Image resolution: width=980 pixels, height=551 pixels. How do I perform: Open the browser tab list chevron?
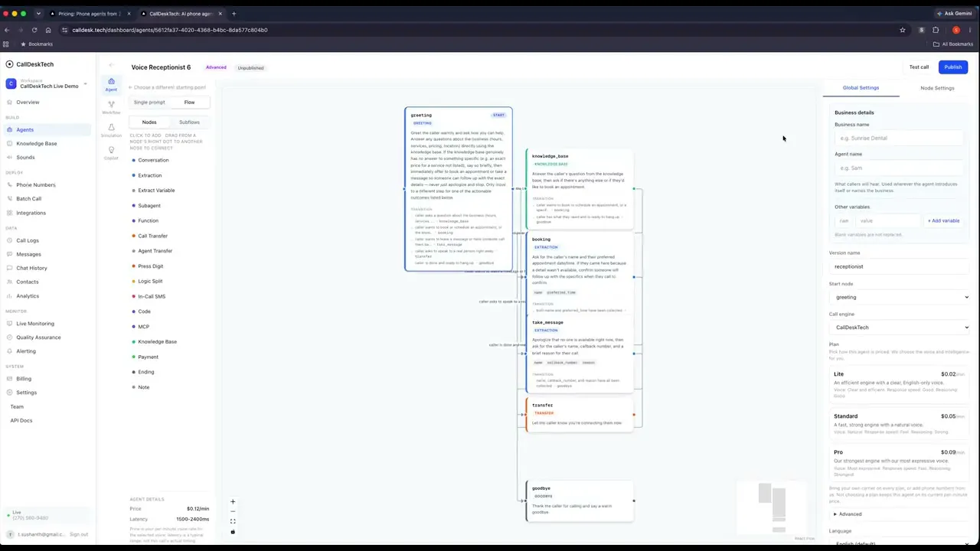tap(38, 13)
